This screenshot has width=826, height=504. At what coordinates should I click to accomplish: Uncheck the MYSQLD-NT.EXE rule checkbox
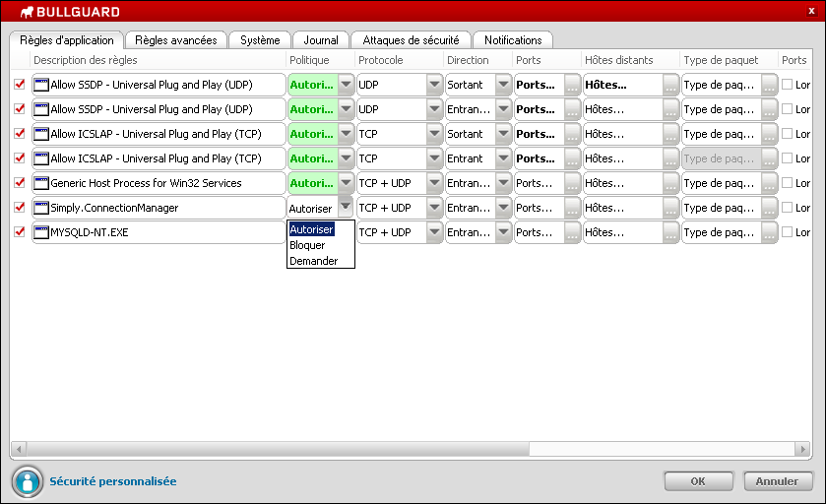(20, 231)
